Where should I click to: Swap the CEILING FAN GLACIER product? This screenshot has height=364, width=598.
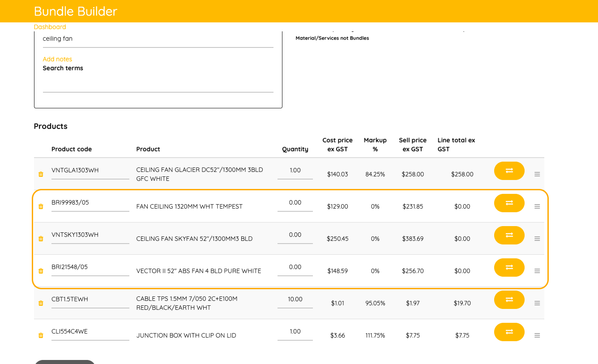pyautogui.click(x=509, y=171)
